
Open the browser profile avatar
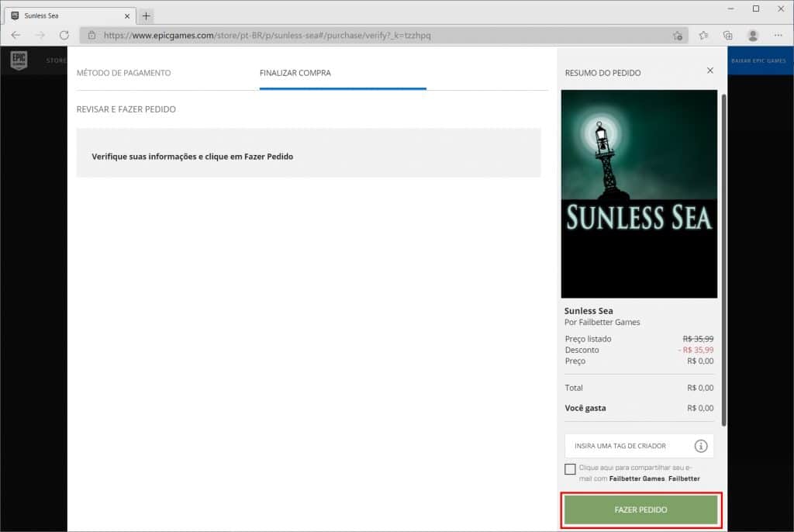753,36
